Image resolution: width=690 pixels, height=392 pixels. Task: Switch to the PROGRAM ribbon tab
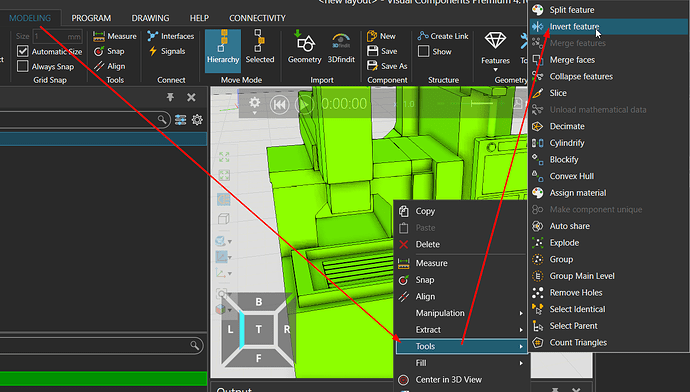[91, 18]
